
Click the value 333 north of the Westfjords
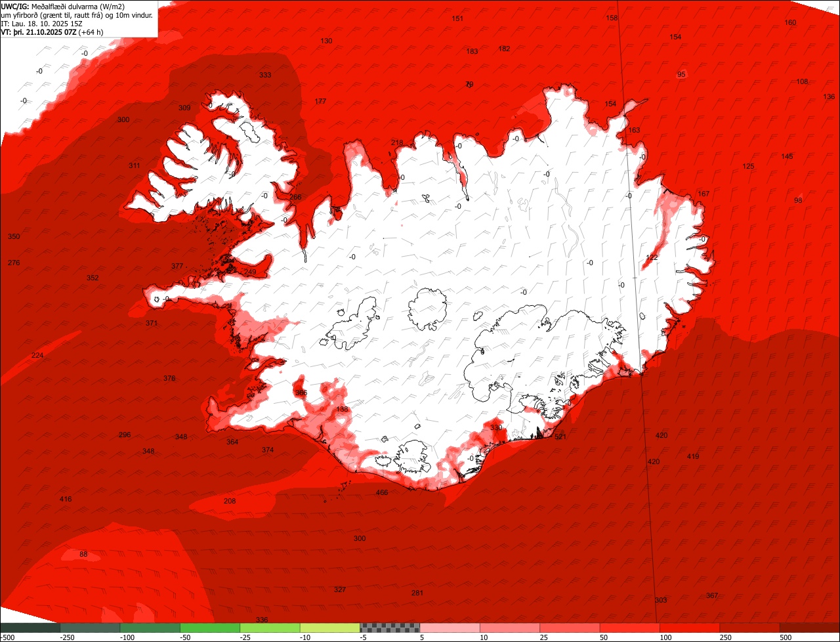[264, 75]
